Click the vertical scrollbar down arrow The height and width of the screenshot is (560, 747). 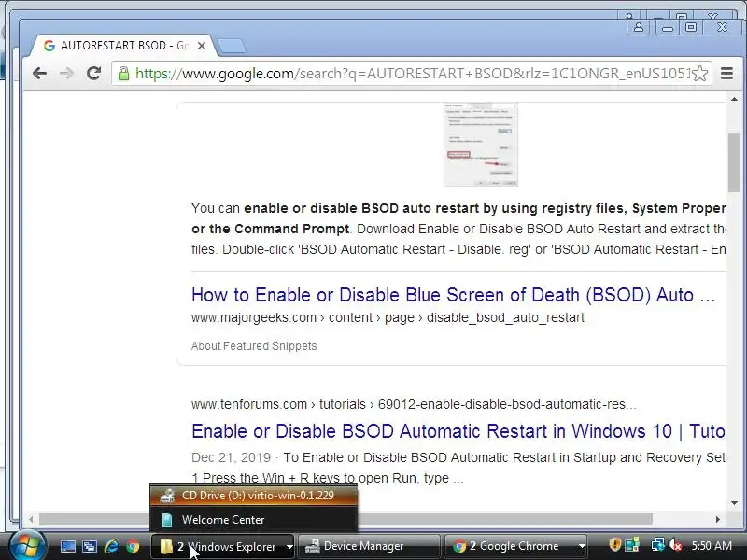[734, 503]
